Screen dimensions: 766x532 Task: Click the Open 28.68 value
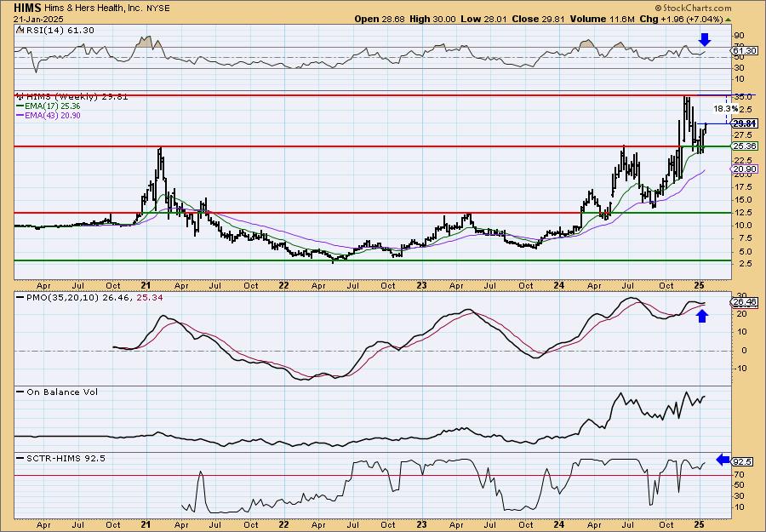[x=380, y=19]
